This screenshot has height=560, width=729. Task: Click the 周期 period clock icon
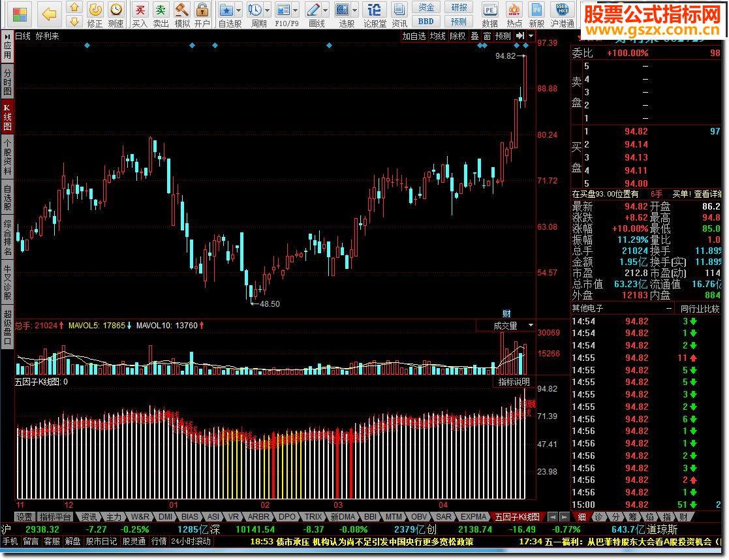point(255,9)
